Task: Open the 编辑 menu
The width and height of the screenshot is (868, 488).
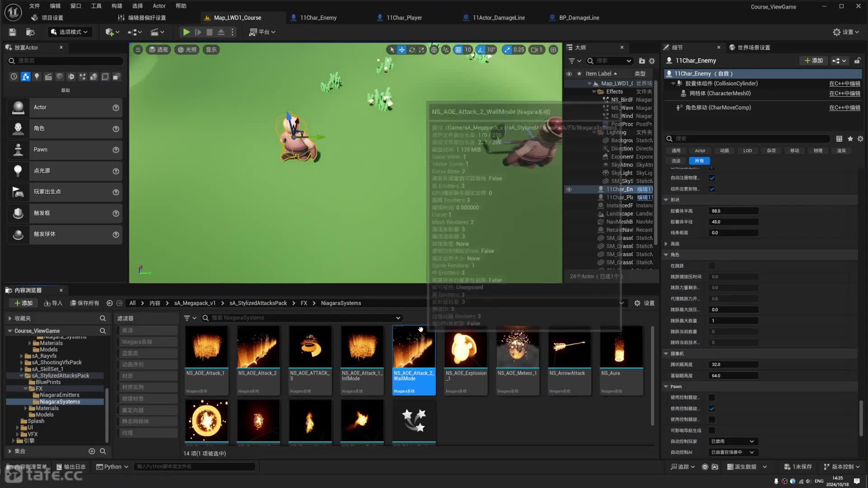Action: pyautogui.click(x=55, y=6)
